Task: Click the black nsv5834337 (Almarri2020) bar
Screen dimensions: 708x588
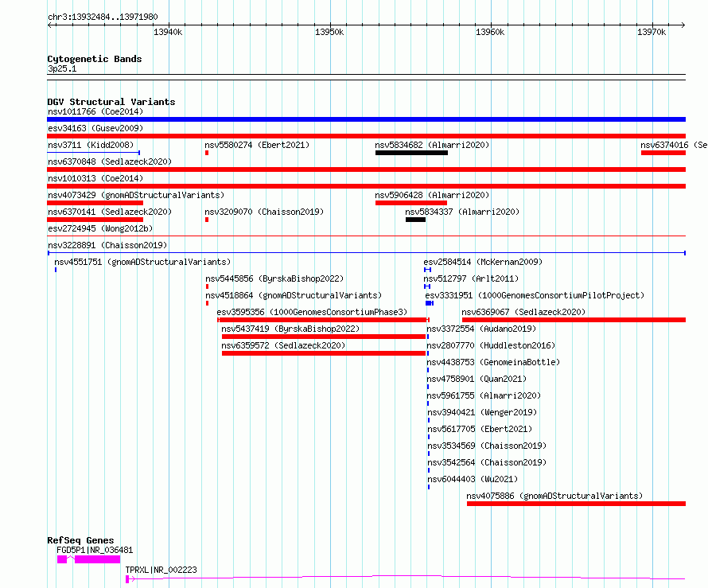Action: 415,220
